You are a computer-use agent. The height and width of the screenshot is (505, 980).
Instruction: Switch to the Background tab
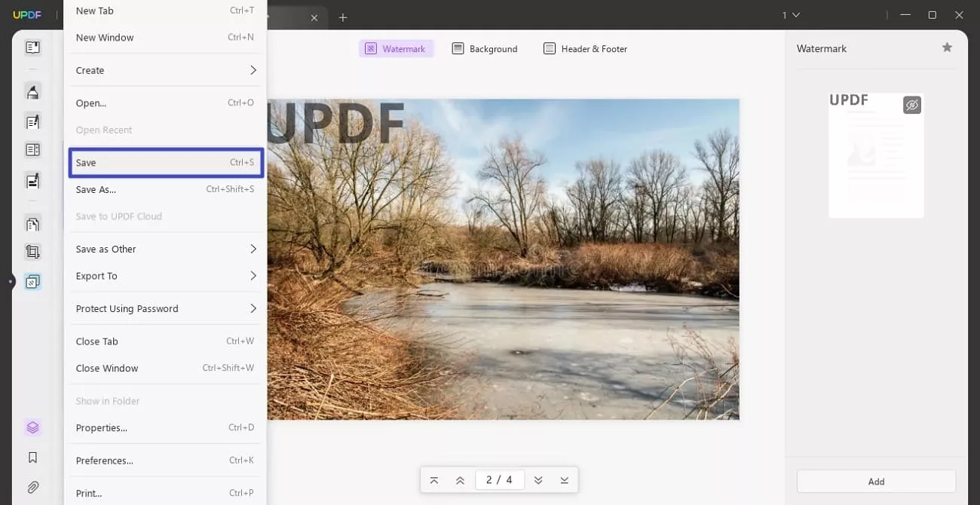(485, 49)
